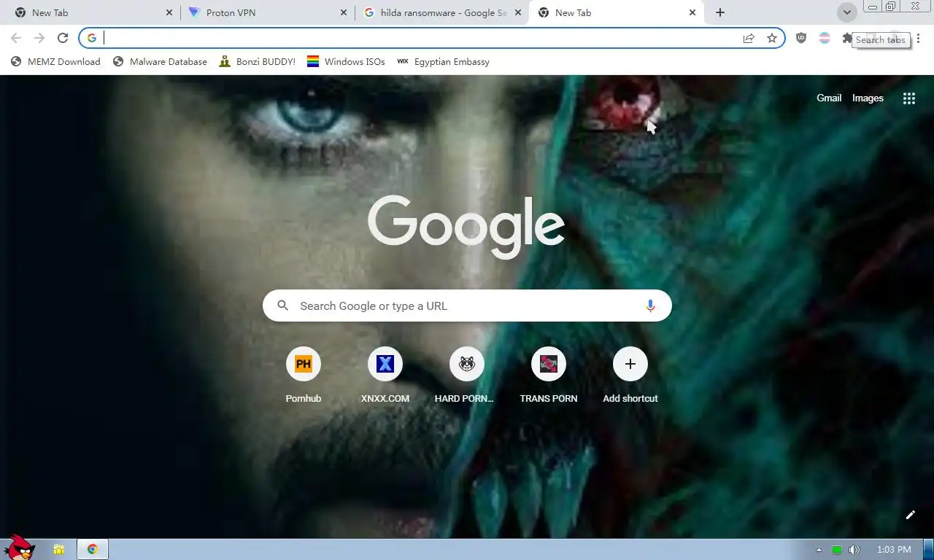Click Add shortcut plus button
The width and height of the screenshot is (934, 560).
[630, 364]
